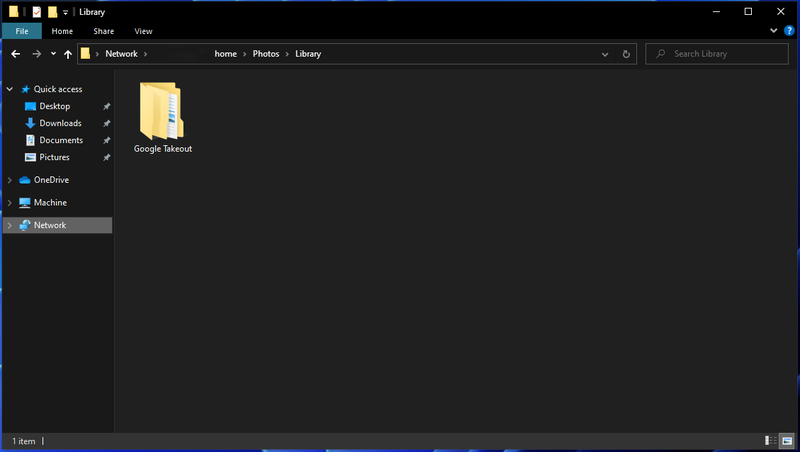Image resolution: width=800 pixels, height=452 pixels.
Task: Select Photos in the address breadcrumb
Action: 266,54
